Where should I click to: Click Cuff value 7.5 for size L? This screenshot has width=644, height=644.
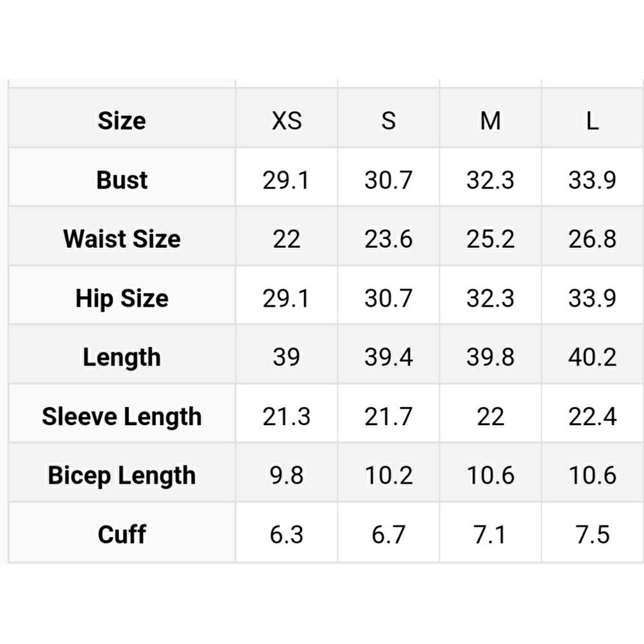(x=592, y=535)
